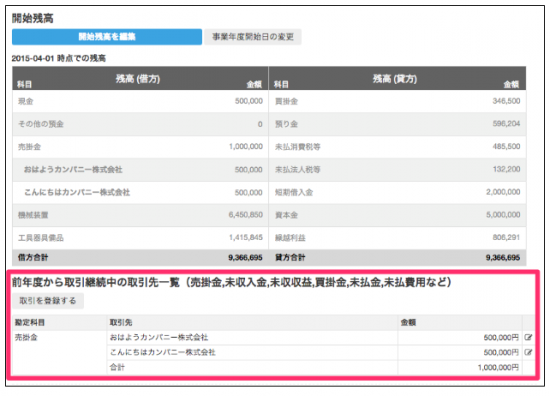The height and width of the screenshot is (396, 550).
Task: Click the 開始残高を編集 blue button
Action: (107, 37)
